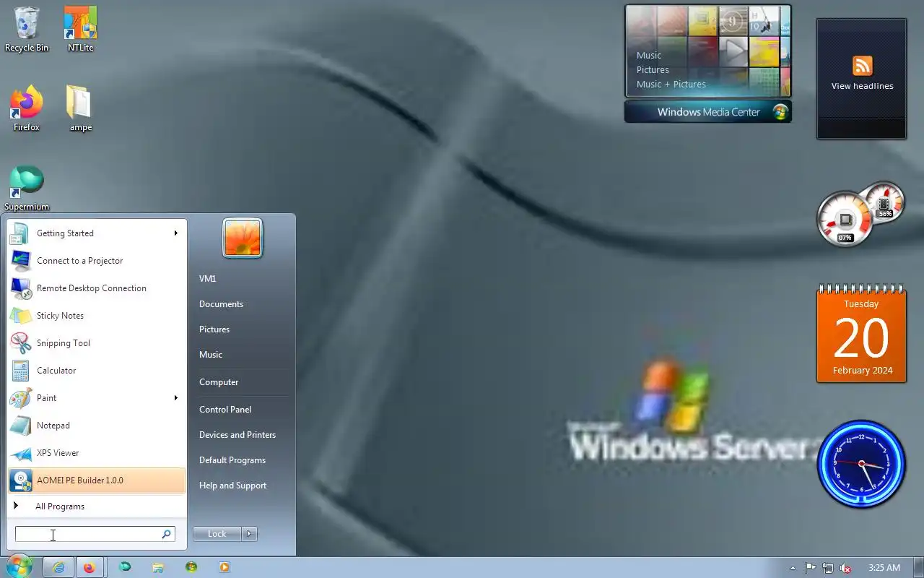Click the user account picture
Viewport: 924px width, 578px height.
[x=243, y=238]
